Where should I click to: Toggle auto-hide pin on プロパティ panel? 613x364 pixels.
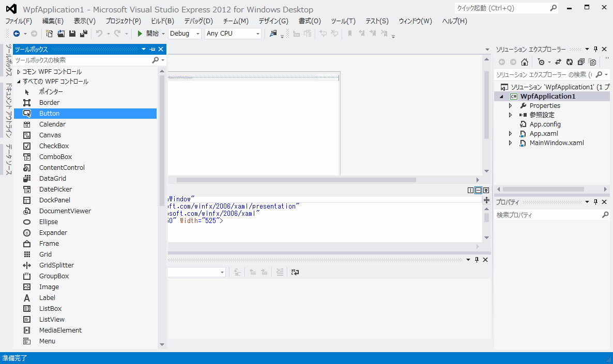[x=595, y=202]
